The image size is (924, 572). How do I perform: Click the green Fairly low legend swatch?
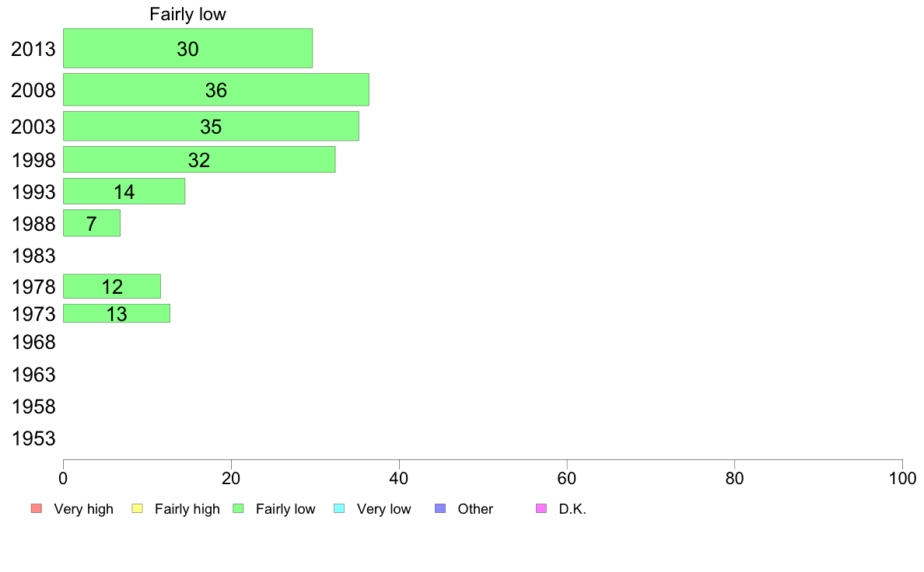click(238, 508)
